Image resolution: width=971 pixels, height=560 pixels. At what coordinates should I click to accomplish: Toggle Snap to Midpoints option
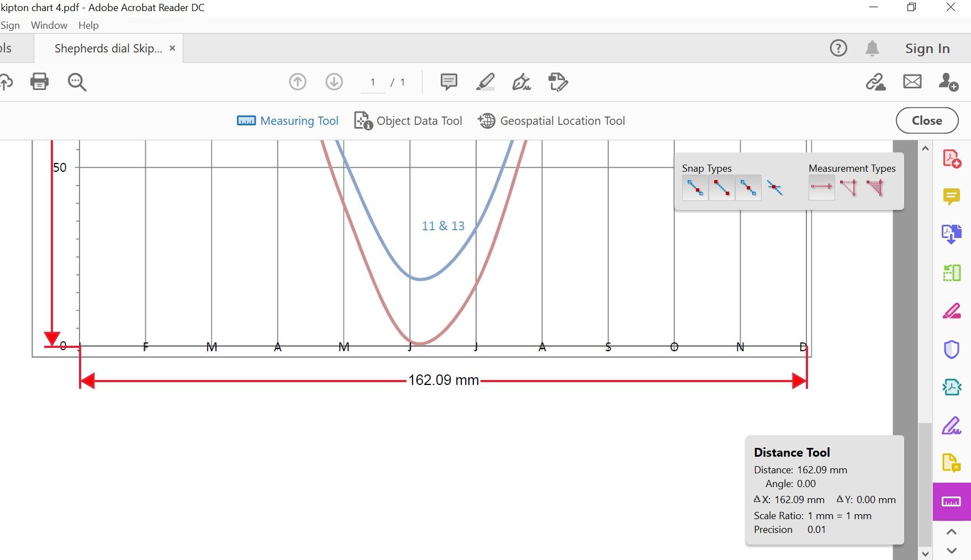[x=748, y=188]
